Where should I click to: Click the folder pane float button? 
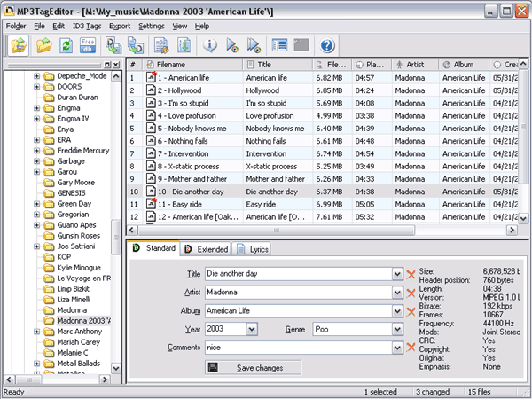[107, 65]
